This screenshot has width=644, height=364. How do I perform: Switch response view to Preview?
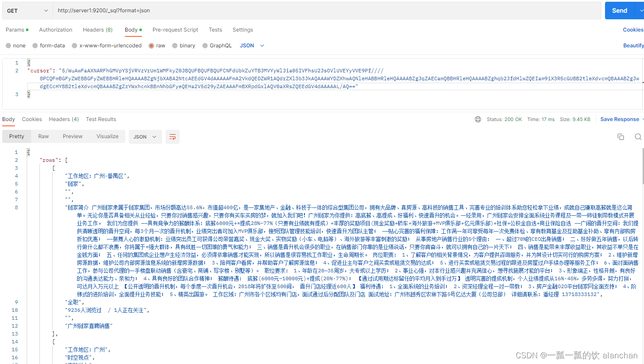(x=72, y=136)
